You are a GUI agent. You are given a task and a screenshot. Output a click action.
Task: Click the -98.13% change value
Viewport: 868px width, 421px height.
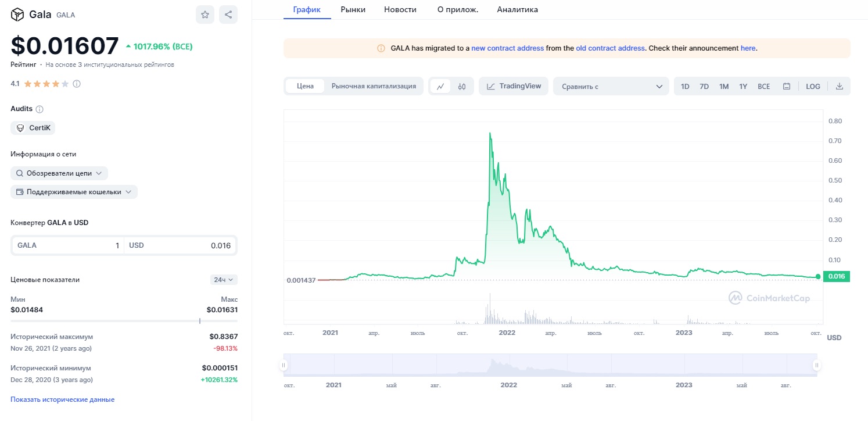tap(225, 348)
